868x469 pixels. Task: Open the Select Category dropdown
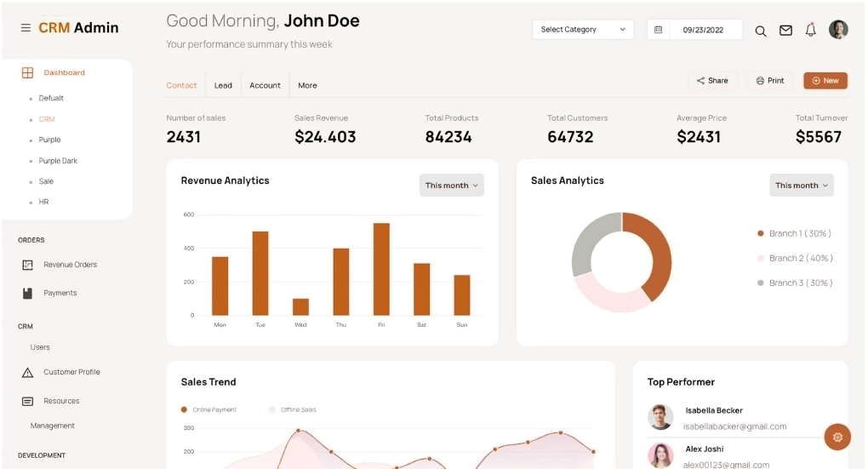[583, 30]
